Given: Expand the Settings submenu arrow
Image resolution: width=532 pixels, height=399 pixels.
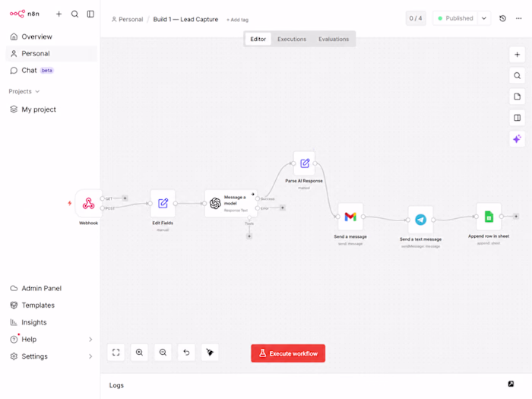Looking at the screenshot, I should click(x=90, y=356).
